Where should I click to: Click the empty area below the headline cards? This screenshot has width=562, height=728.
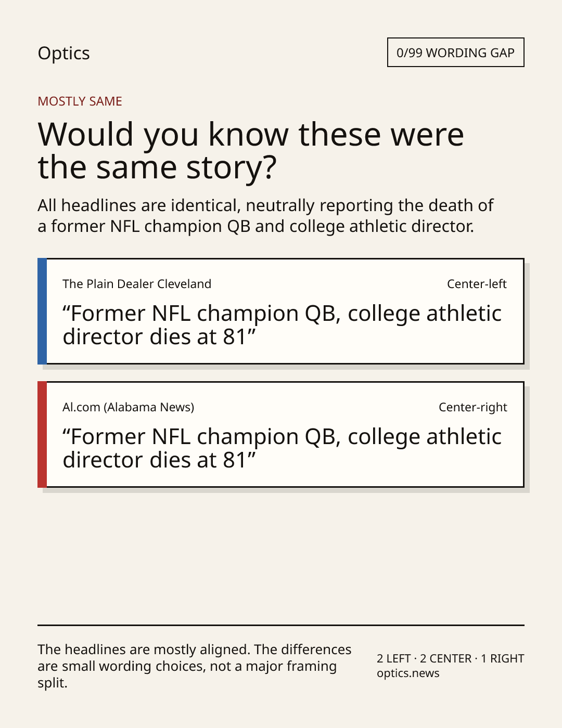tap(281, 556)
